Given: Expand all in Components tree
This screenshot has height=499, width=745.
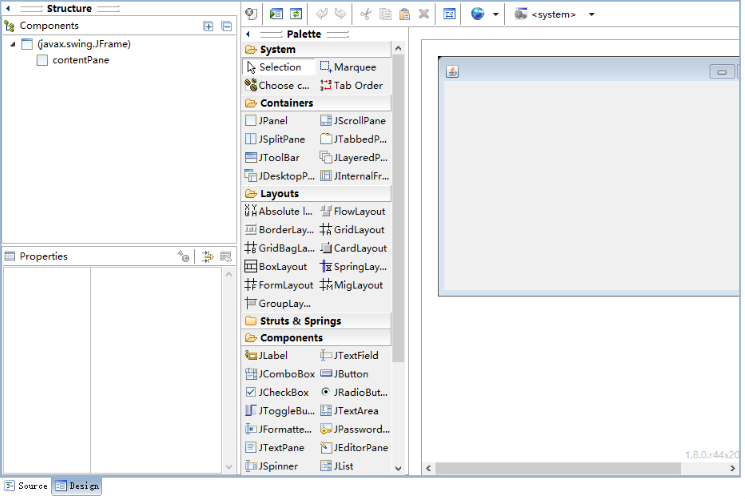Looking at the screenshot, I should (x=208, y=26).
